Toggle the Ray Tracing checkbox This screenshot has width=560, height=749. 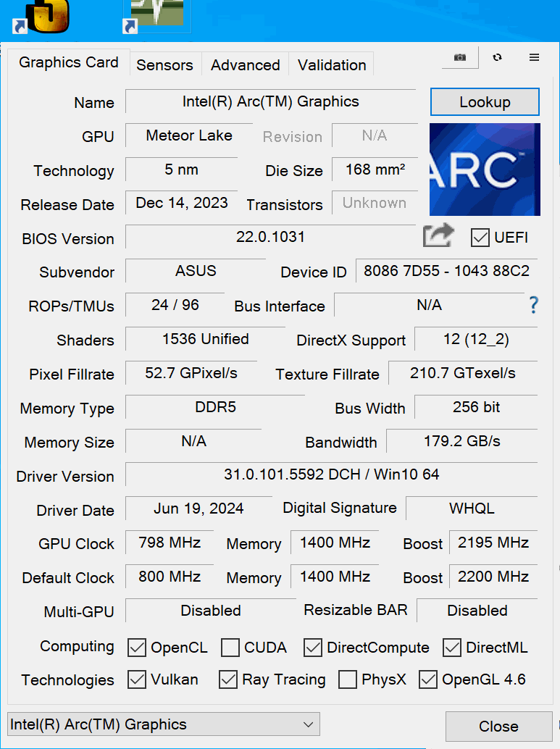coord(228,679)
